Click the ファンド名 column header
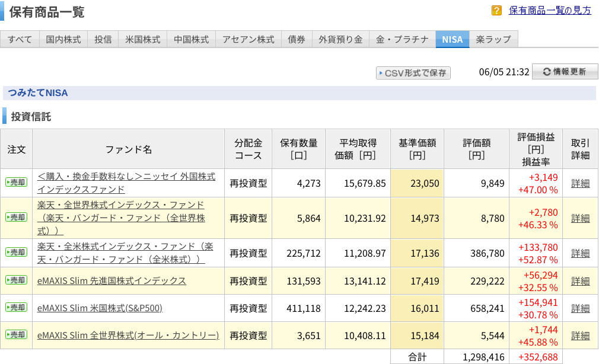 click(x=128, y=149)
